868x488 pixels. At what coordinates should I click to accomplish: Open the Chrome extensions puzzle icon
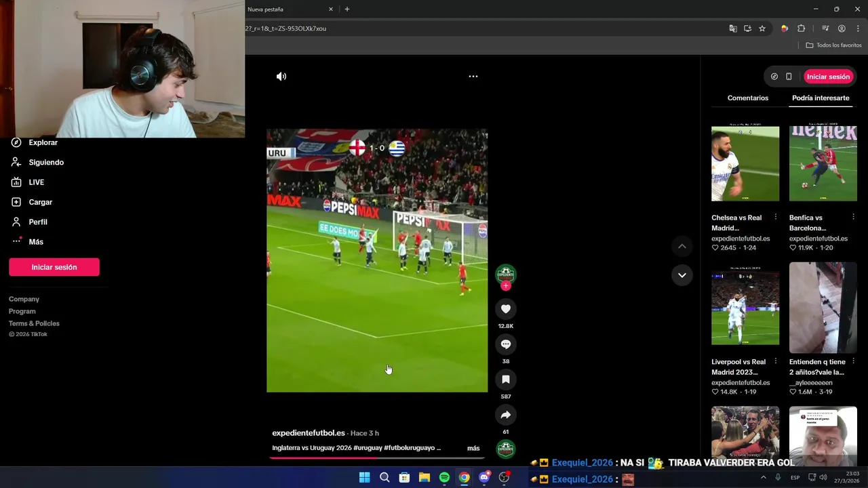(x=802, y=28)
